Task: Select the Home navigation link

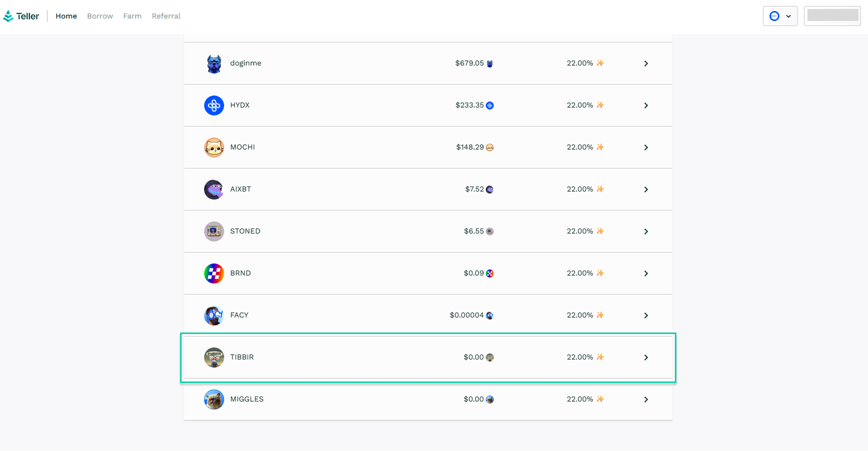Action: point(66,16)
